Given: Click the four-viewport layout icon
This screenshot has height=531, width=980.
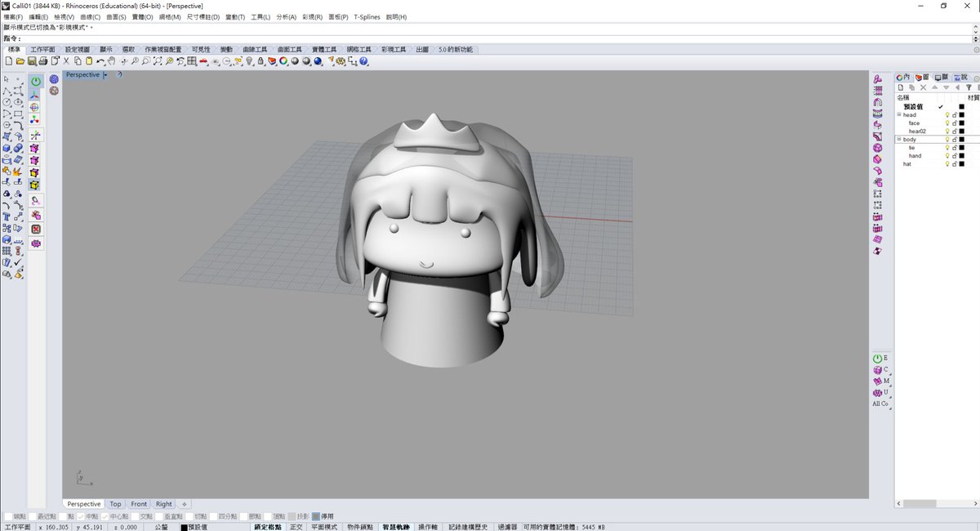Looking at the screenshot, I should coord(191,61).
